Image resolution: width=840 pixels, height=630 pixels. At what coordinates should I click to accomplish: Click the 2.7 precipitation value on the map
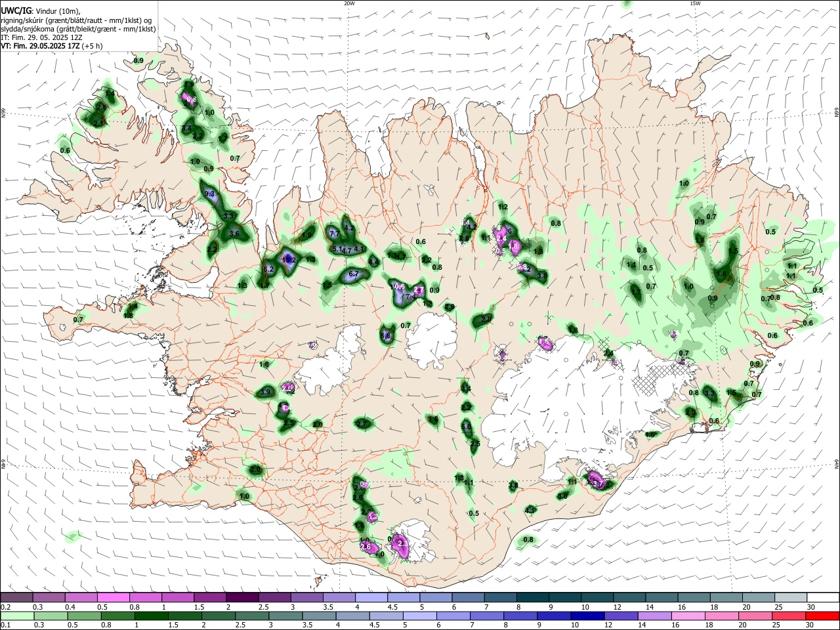pos(362,424)
